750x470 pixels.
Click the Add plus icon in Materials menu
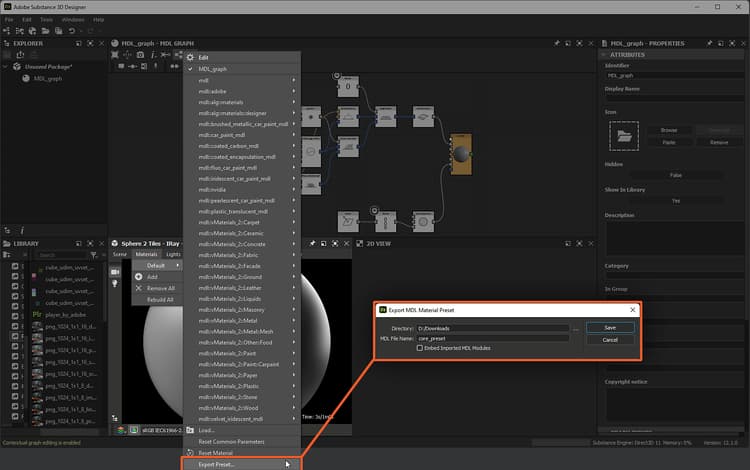click(138, 277)
